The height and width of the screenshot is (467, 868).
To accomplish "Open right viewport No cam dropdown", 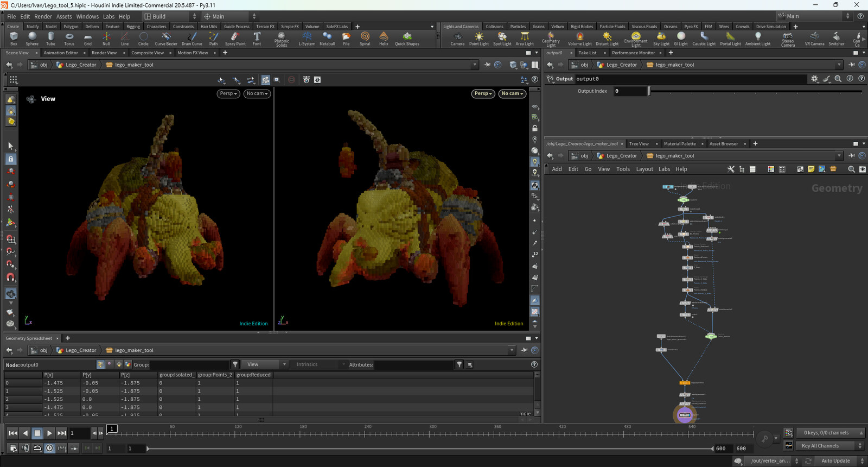I will (x=513, y=93).
